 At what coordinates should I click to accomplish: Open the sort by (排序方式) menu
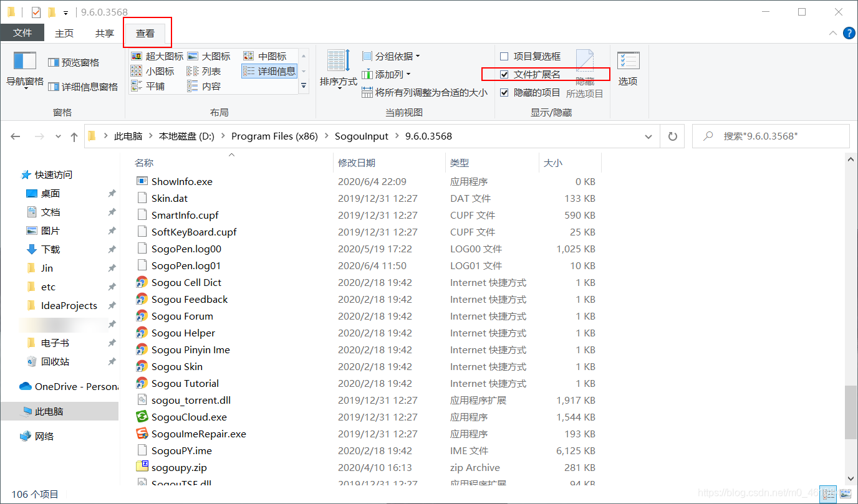point(339,70)
